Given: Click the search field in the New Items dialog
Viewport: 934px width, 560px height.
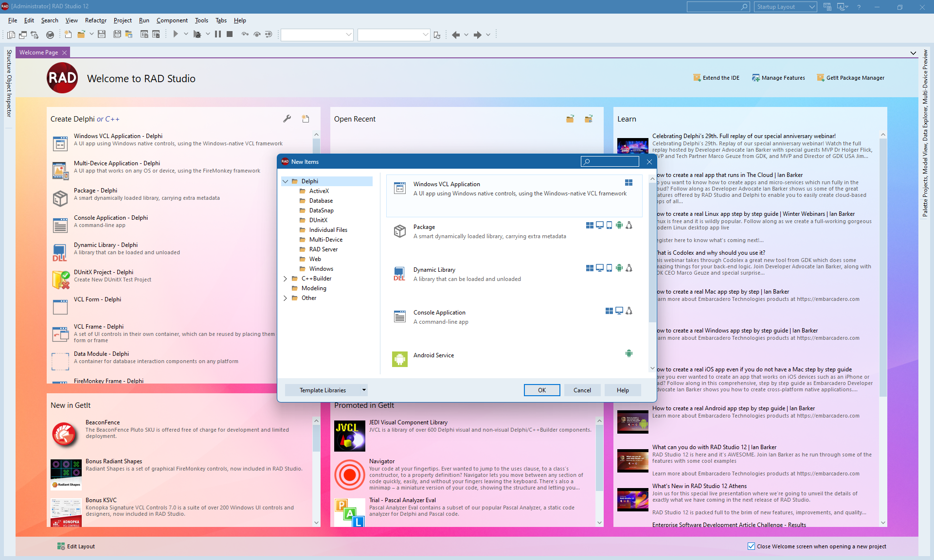Looking at the screenshot, I should (x=610, y=161).
